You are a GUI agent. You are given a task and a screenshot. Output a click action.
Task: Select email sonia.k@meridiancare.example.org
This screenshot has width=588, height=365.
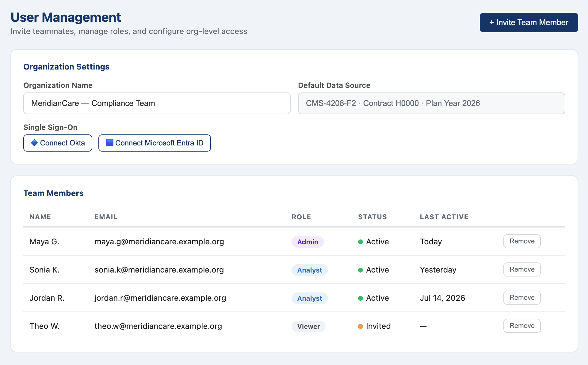159,270
